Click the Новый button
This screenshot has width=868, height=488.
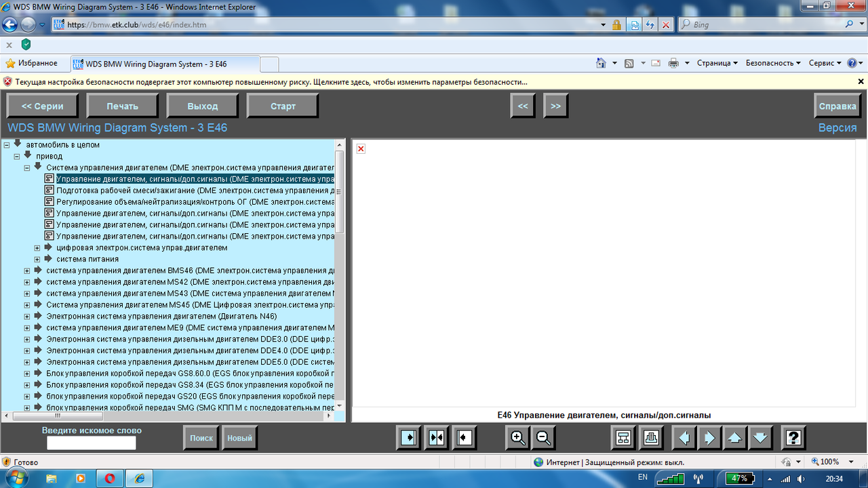click(x=239, y=438)
